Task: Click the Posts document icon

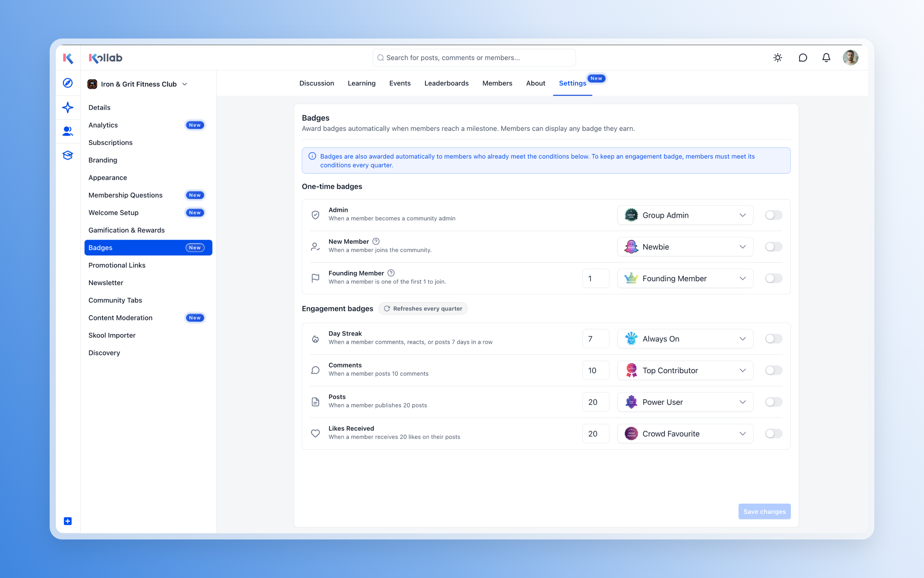Action: 315,402
